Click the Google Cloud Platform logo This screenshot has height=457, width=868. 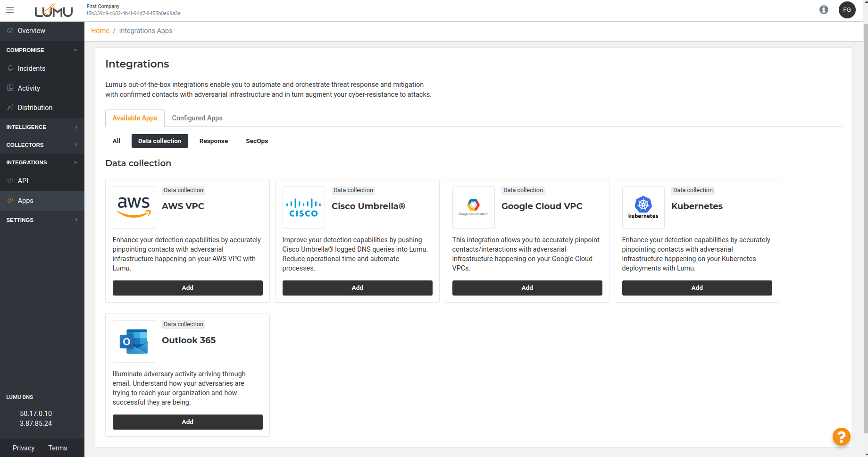coord(473,207)
